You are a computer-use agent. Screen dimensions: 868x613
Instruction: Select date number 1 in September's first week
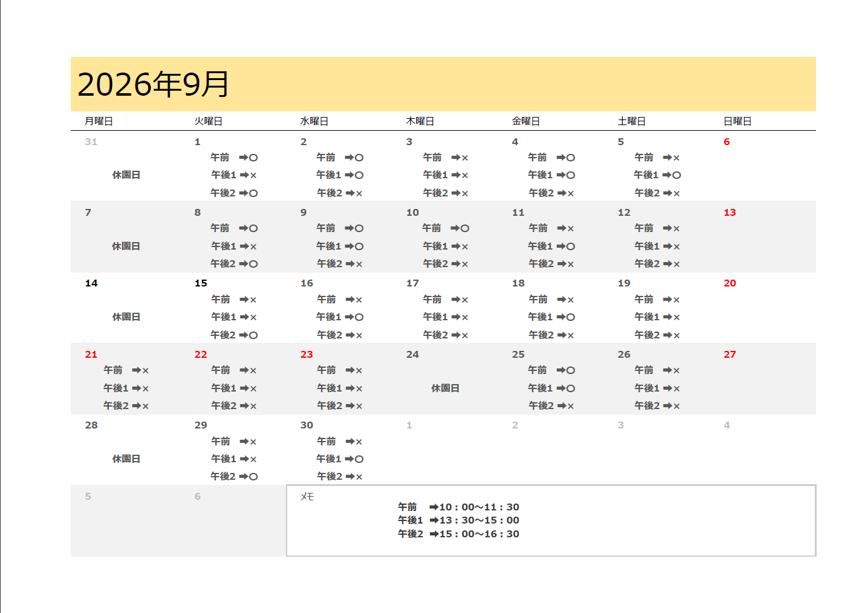198,142
